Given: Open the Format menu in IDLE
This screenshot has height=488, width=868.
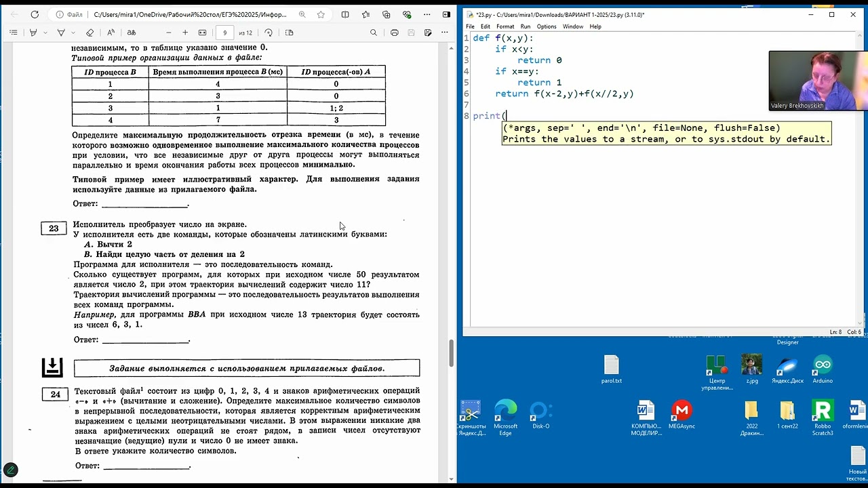Looking at the screenshot, I should tap(505, 26).
